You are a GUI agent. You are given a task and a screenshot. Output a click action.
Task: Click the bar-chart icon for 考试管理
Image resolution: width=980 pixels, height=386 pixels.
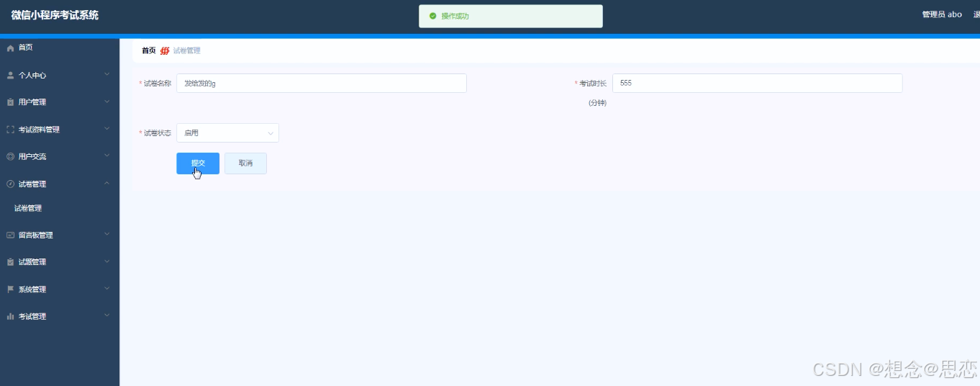click(10, 316)
